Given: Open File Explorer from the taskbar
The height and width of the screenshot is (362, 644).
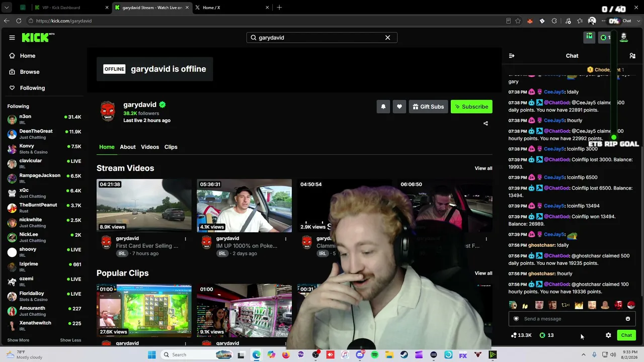Looking at the screenshot, I should [x=389, y=355].
